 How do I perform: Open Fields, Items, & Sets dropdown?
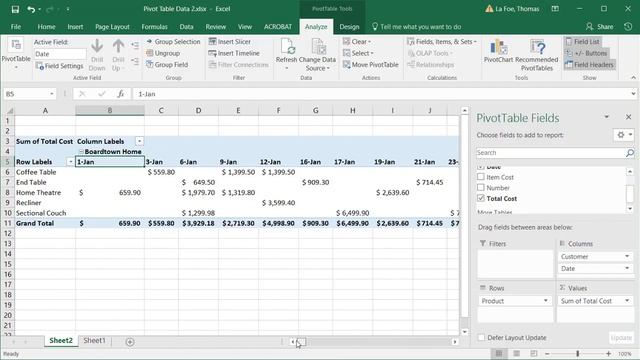pos(442,42)
